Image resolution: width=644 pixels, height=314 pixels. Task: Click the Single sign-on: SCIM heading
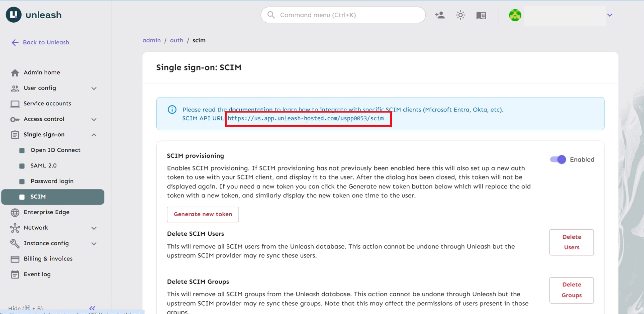199,67
